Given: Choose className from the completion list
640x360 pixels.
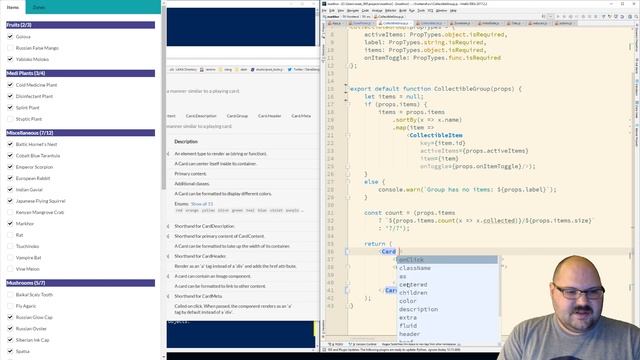Looking at the screenshot, I should [447, 268].
